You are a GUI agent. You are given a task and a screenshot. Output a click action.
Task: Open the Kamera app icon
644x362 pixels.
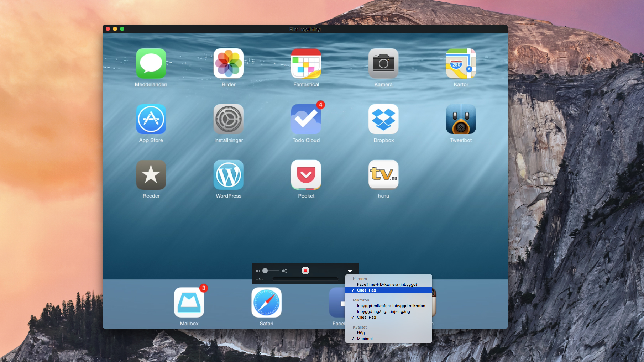coord(383,63)
